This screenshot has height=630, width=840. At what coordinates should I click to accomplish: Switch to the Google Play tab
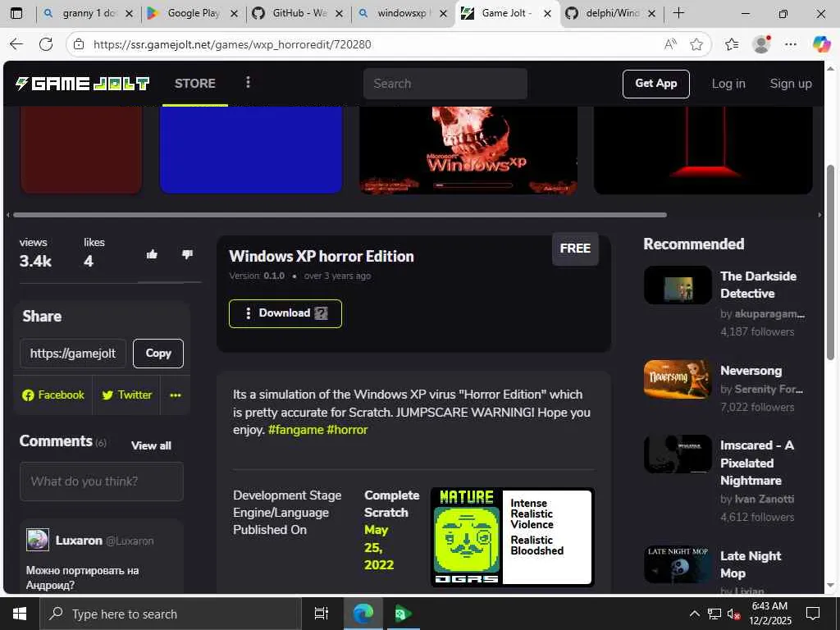tap(192, 13)
